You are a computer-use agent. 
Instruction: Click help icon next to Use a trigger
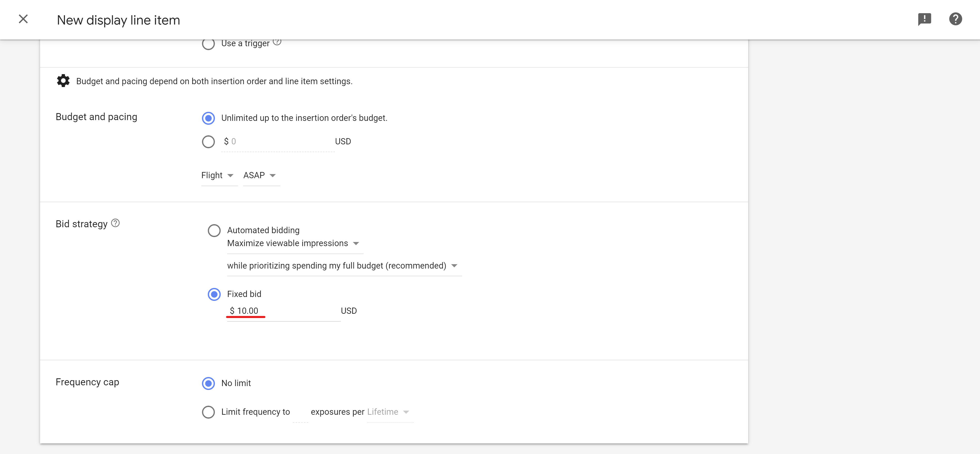(277, 42)
